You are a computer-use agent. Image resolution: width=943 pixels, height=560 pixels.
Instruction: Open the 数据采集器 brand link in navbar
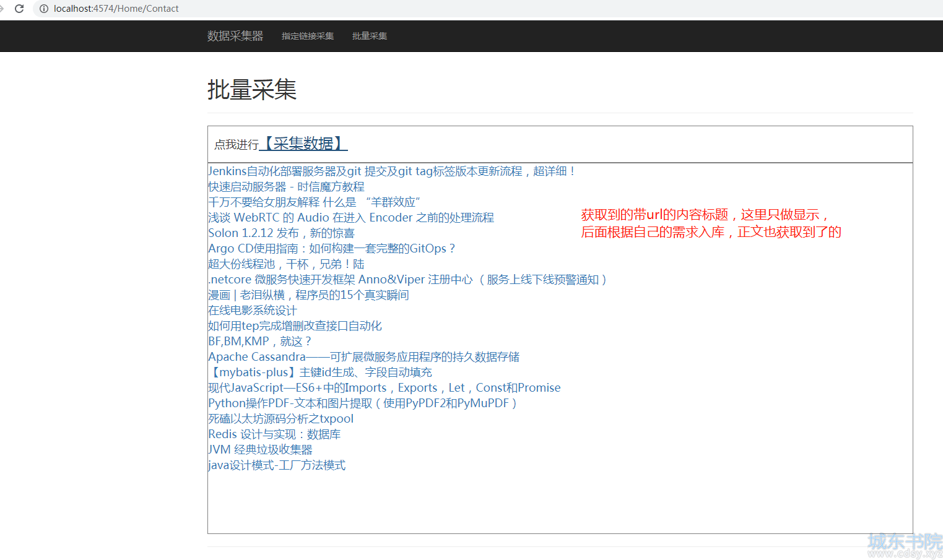click(x=235, y=36)
